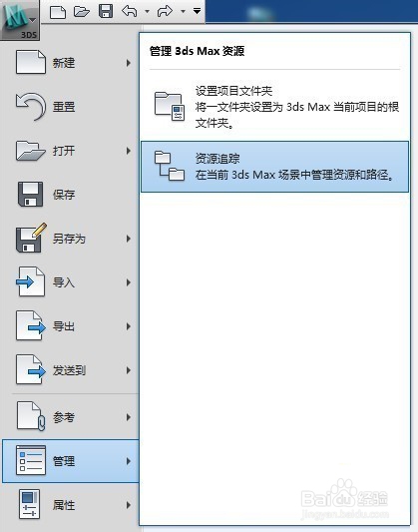418x532 pixels.
Task: Click the undo arrow icon
Action: coord(130,12)
